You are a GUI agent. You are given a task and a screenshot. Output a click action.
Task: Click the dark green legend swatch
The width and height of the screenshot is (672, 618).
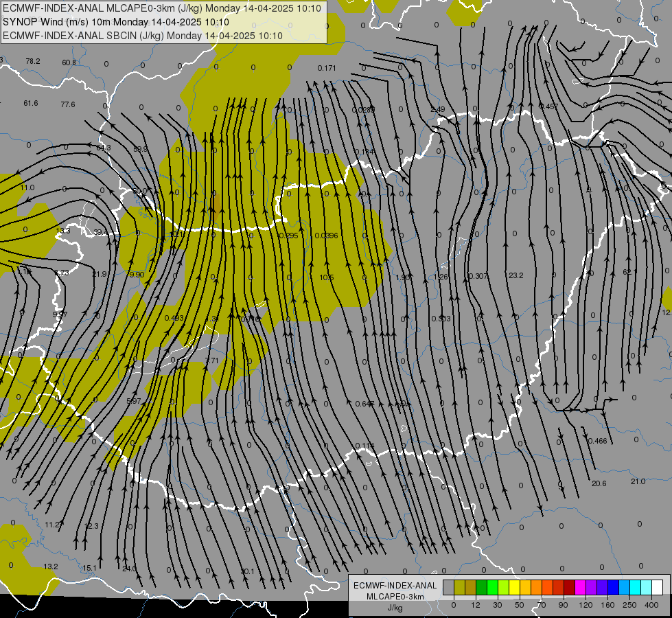482,588
